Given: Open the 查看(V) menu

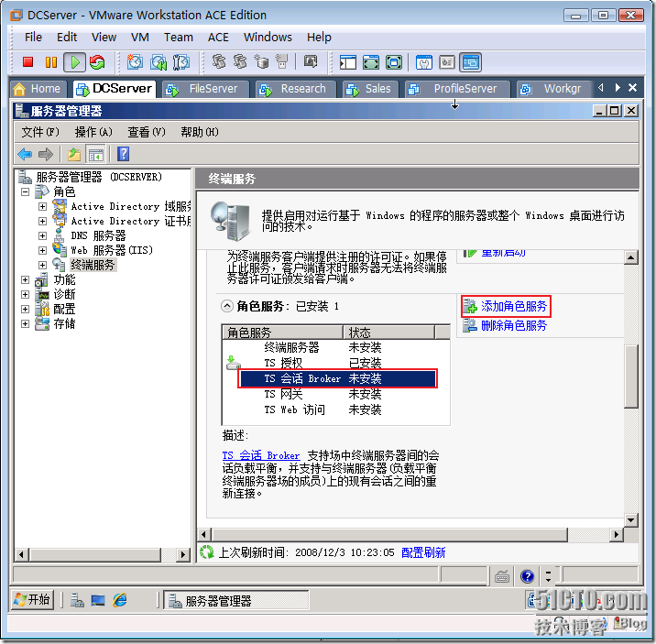Looking at the screenshot, I should tap(147, 132).
